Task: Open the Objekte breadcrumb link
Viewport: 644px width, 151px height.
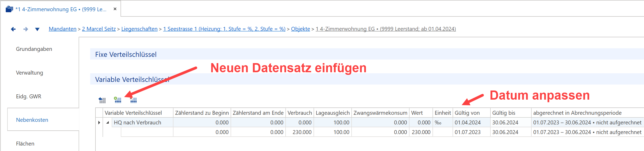Action: pos(300,29)
